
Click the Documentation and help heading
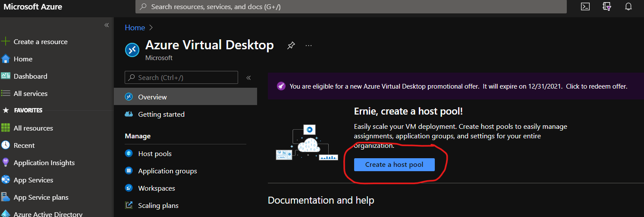[x=321, y=200]
